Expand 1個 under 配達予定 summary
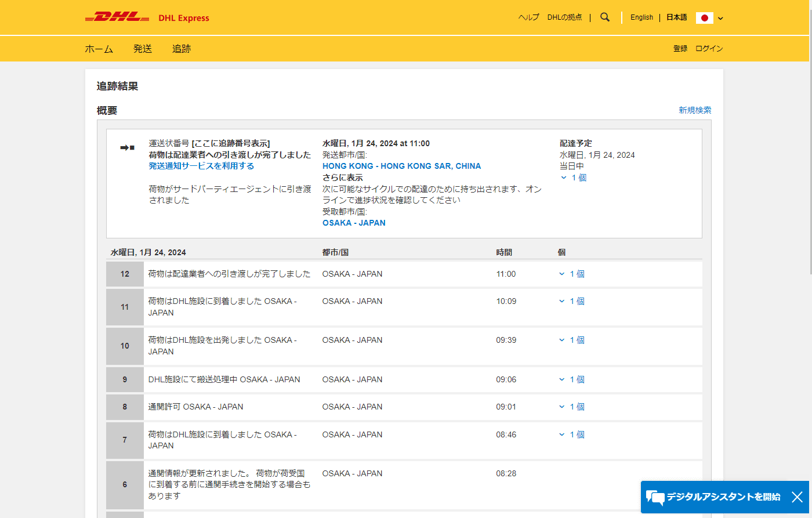This screenshot has width=812, height=518. (x=574, y=178)
